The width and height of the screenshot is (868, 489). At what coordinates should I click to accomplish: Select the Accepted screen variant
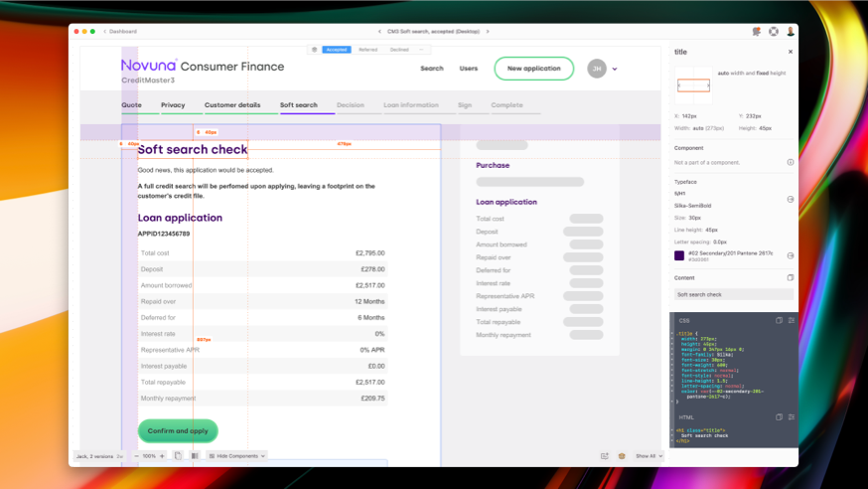point(337,49)
